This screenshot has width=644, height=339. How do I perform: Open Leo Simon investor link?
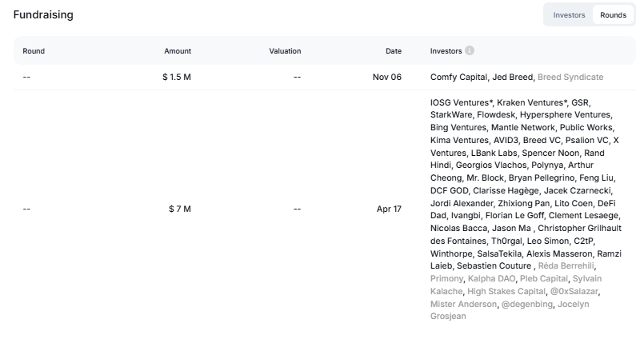coord(547,241)
